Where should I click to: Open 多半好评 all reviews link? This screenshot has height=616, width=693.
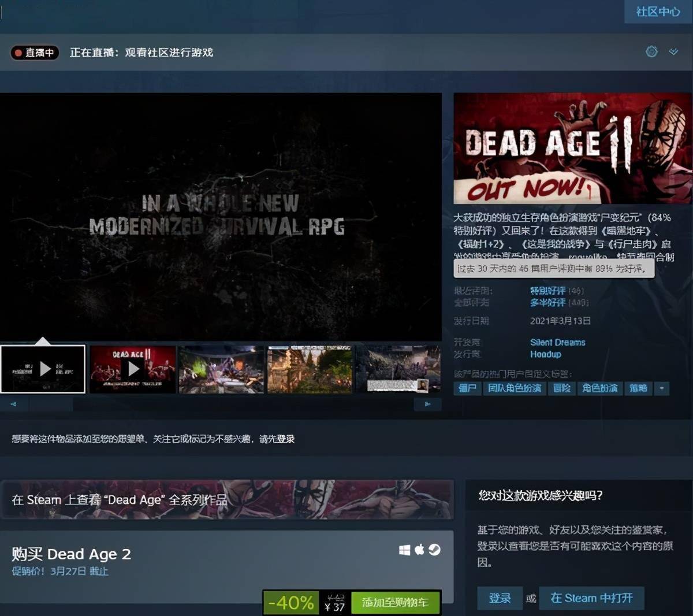[547, 302]
